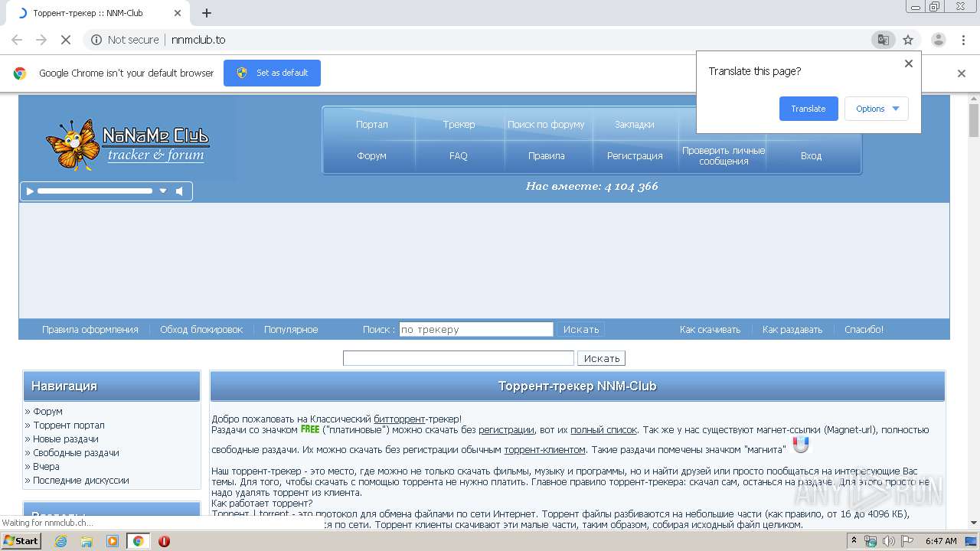The width and height of the screenshot is (980, 551).
Task: Open the Регистрация menu item
Action: (635, 156)
